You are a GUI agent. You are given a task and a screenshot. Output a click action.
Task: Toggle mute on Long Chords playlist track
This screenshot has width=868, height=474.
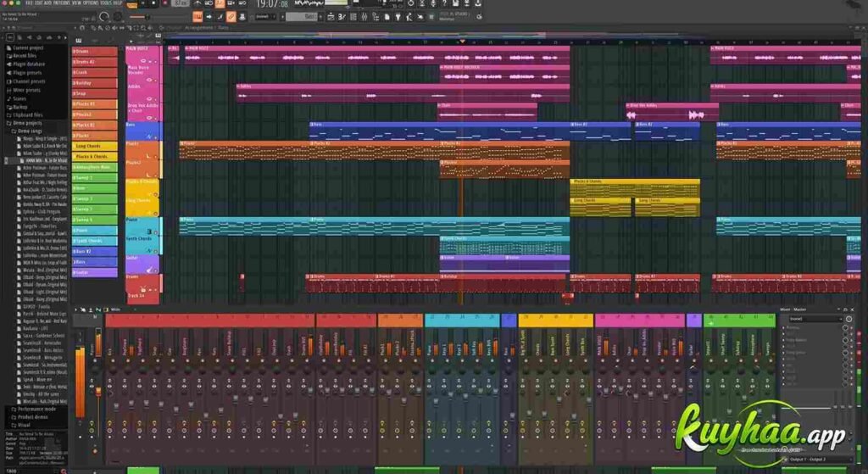coord(156,213)
